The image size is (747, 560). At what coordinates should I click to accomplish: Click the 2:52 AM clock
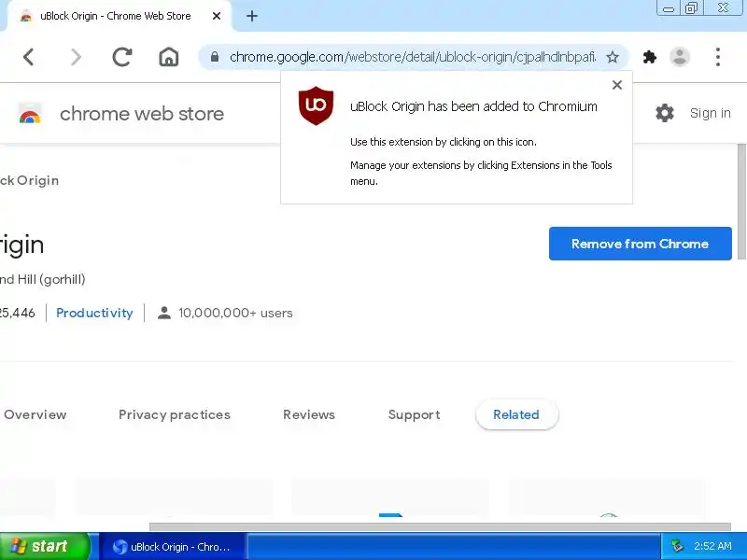712,546
